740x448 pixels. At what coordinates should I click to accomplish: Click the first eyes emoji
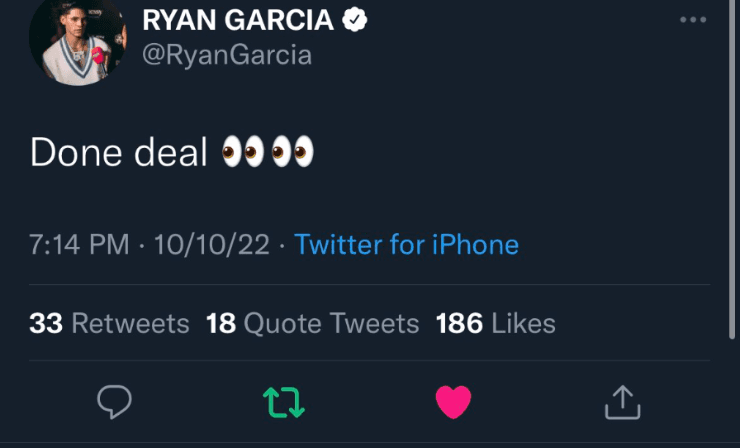(x=242, y=152)
